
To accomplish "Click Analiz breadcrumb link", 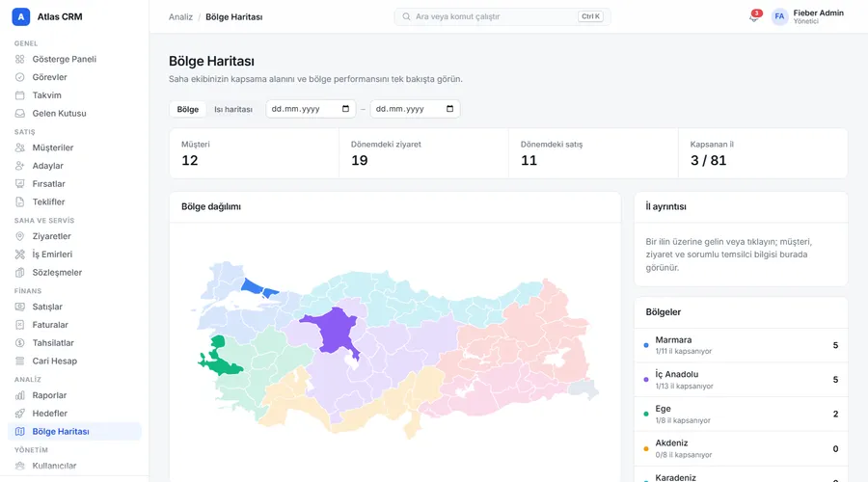I will click(x=180, y=17).
